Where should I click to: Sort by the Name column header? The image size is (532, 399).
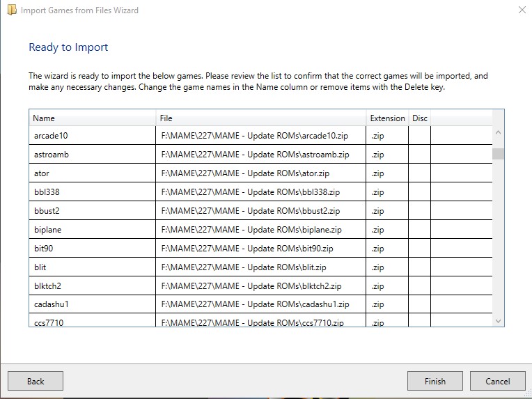click(x=93, y=118)
